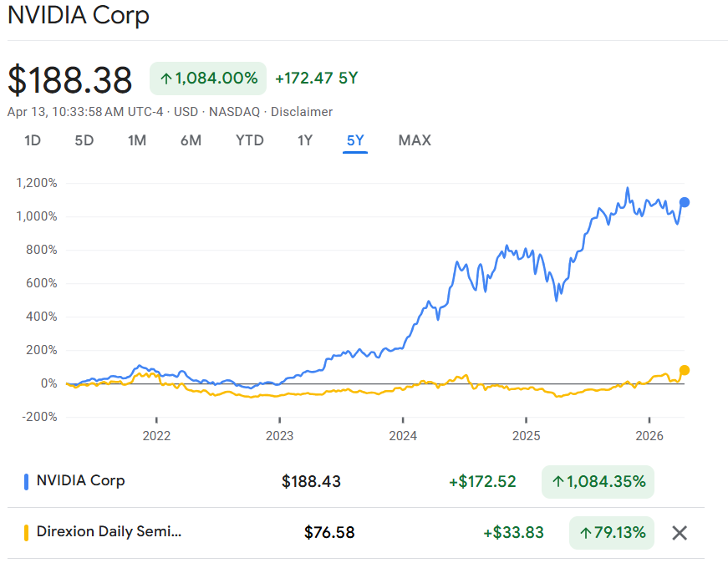Switch chart to 1M range
The height and width of the screenshot is (563, 728).
click(x=137, y=140)
